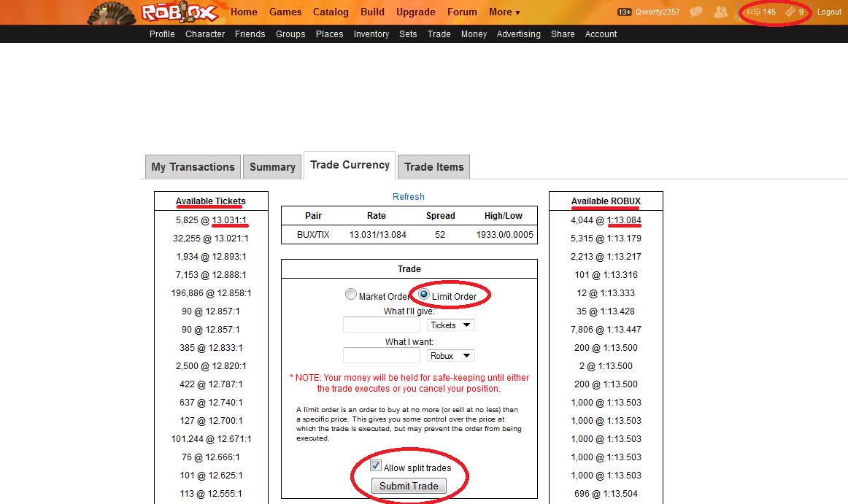Click the 196,886 @ 12.858:1 ticket offer
The image size is (848, 504).
tap(211, 293)
